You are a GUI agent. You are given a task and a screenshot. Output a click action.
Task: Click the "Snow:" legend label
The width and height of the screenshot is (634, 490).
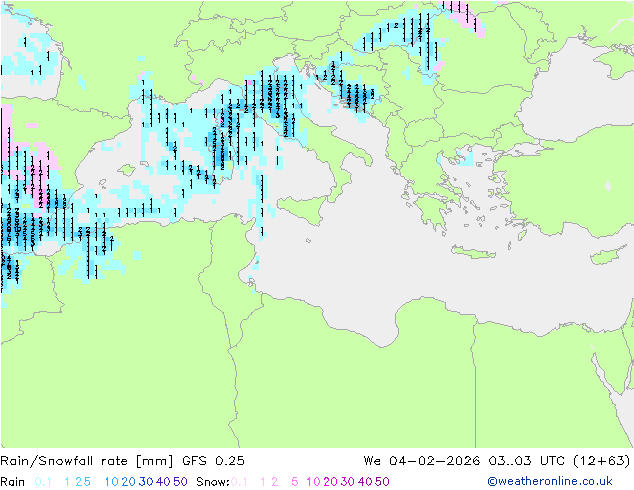click(213, 482)
